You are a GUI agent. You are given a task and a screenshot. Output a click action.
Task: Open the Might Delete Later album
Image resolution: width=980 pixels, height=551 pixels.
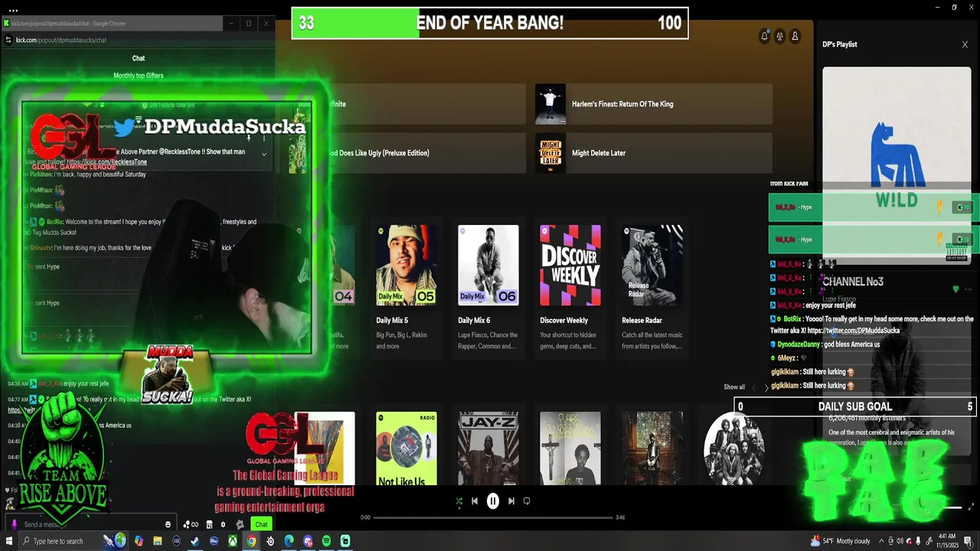(x=653, y=153)
